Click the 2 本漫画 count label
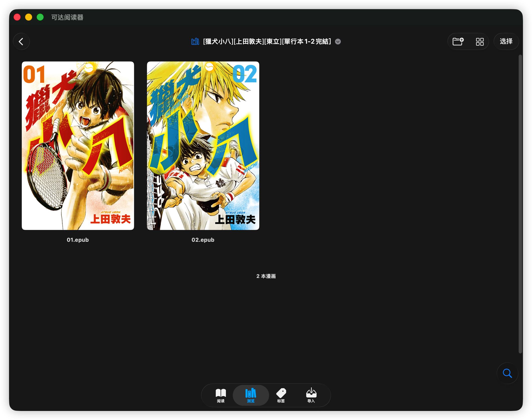The image size is (532, 420). 266,276
